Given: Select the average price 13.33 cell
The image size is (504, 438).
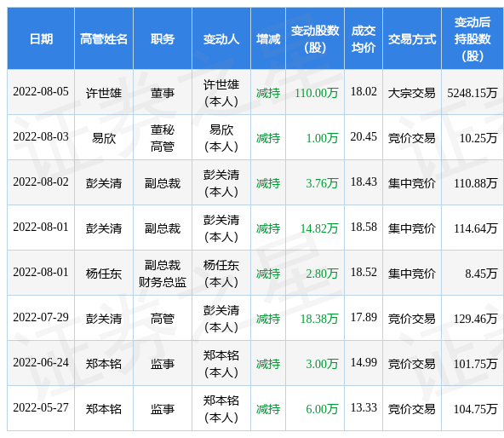Looking at the screenshot, I should [364, 407].
